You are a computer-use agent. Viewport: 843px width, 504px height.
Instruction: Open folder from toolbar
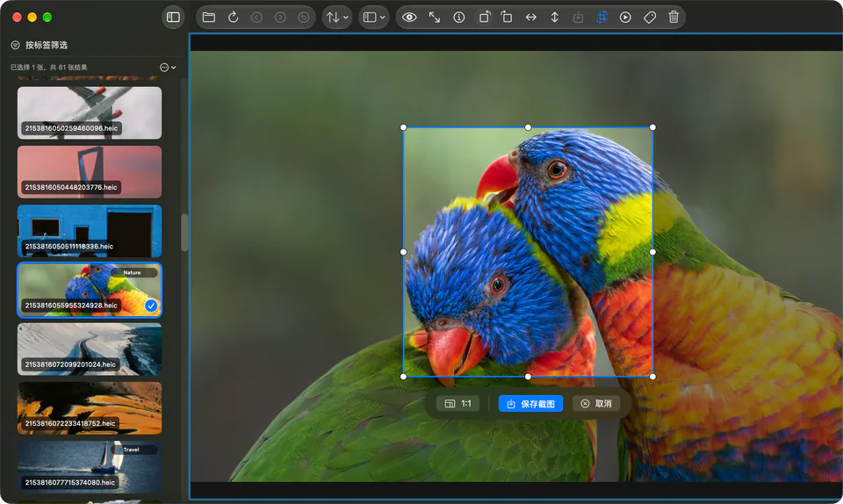pyautogui.click(x=209, y=18)
